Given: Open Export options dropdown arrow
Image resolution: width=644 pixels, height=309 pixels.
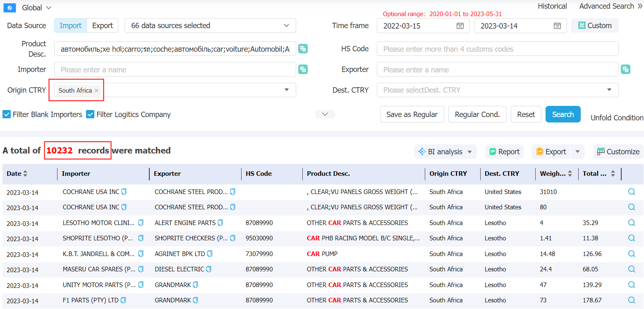Looking at the screenshot, I should click(x=578, y=152).
